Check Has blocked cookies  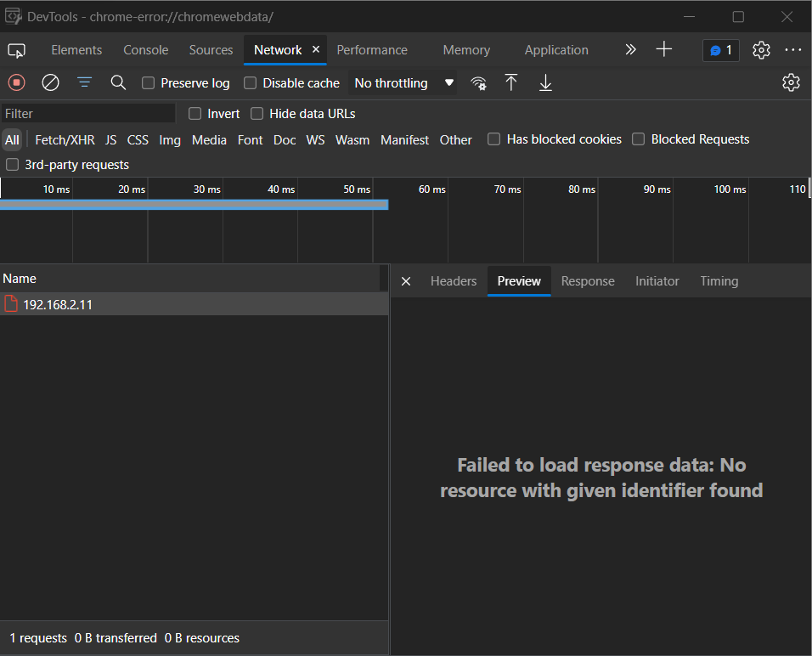click(494, 139)
